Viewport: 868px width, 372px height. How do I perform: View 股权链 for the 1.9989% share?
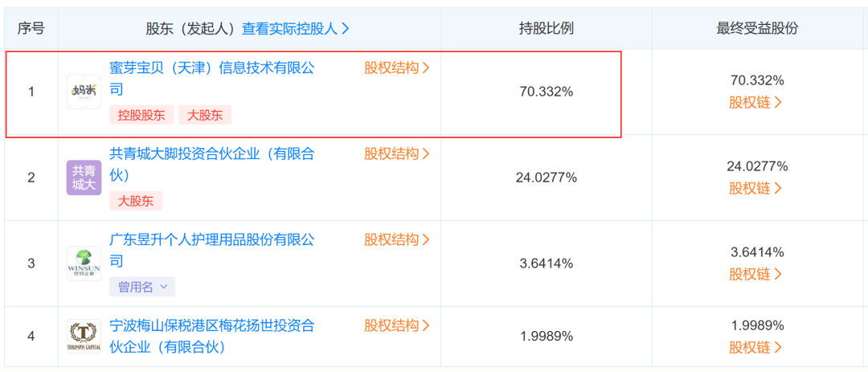(755, 348)
